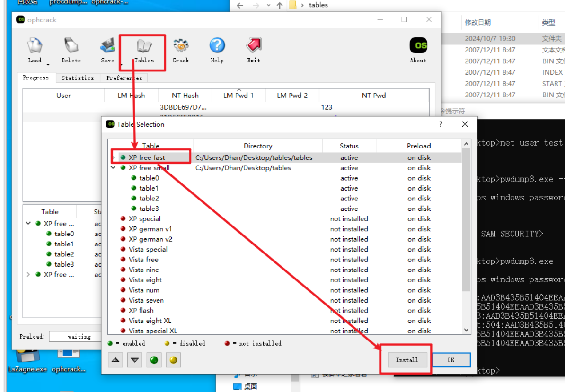Image resolution: width=565 pixels, height=392 pixels.
Task: Select the Vista seven table row
Action: click(x=285, y=300)
